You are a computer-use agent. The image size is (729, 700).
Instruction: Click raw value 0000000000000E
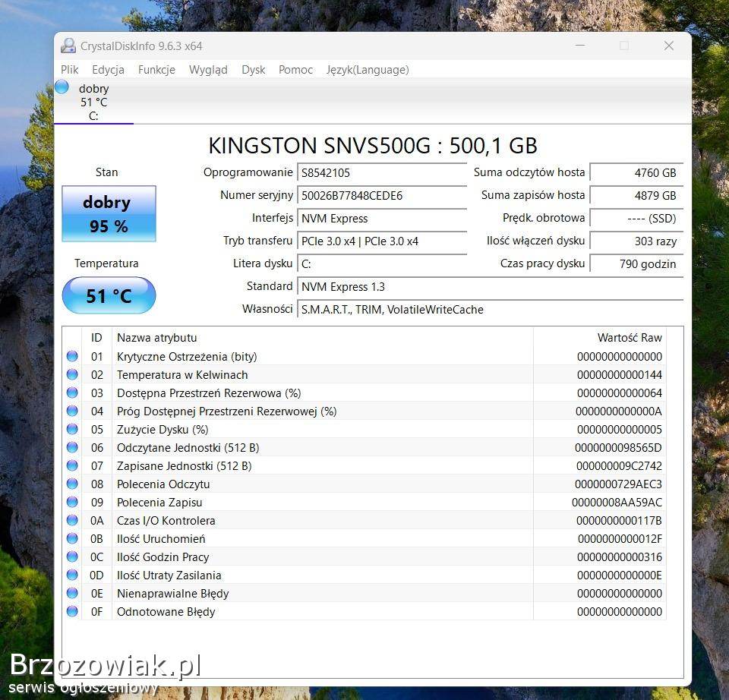[x=620, y=575]
